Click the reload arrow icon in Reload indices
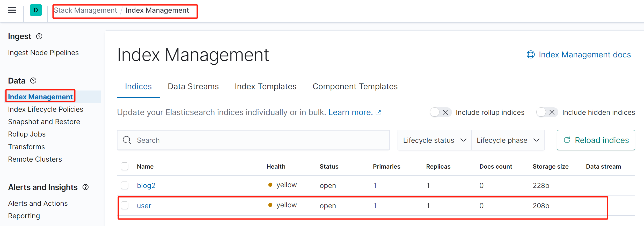Viewport: 644px width, 226px height. point(567,140)
